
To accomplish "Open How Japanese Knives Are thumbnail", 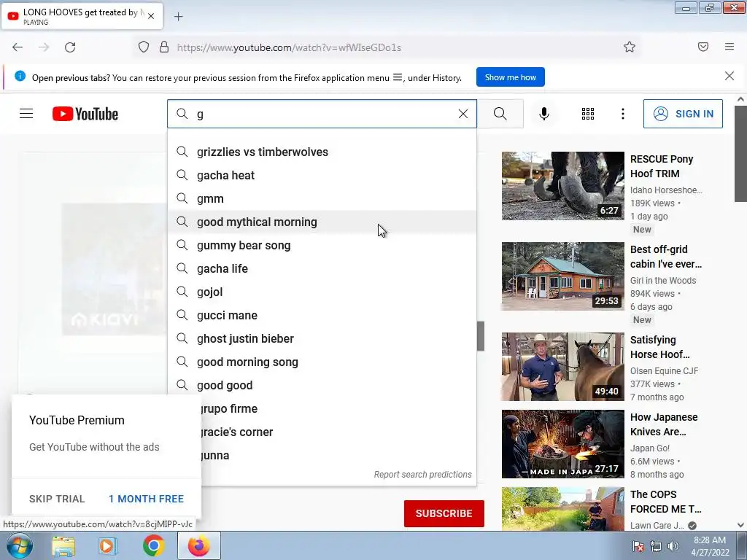I will click(x=562, y=444).
